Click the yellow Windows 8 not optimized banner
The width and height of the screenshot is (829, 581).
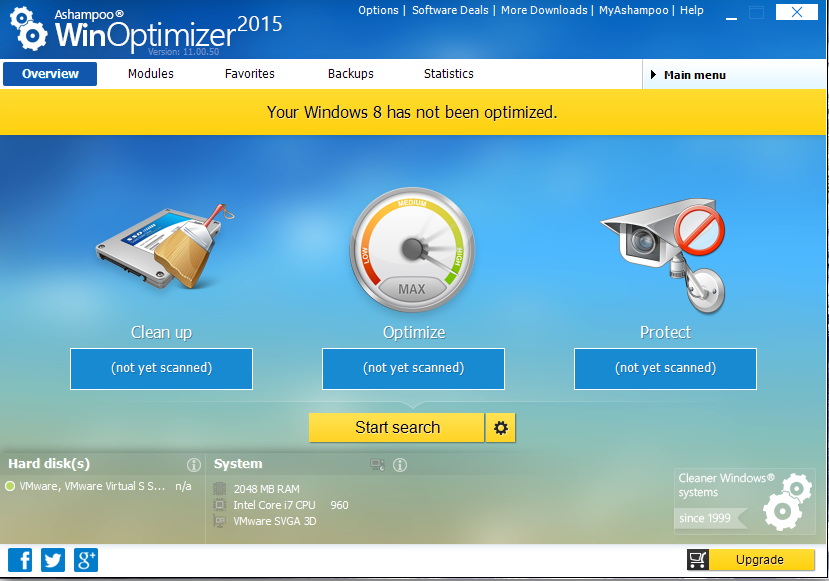pos(412,112)
